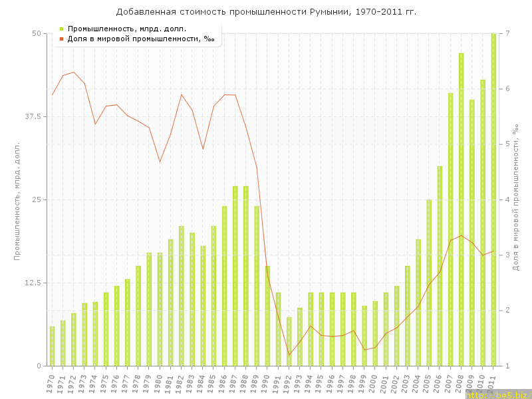The image size is (532, 399).
Task: Click the 2006 bar
Action: [x=440, y=266]
